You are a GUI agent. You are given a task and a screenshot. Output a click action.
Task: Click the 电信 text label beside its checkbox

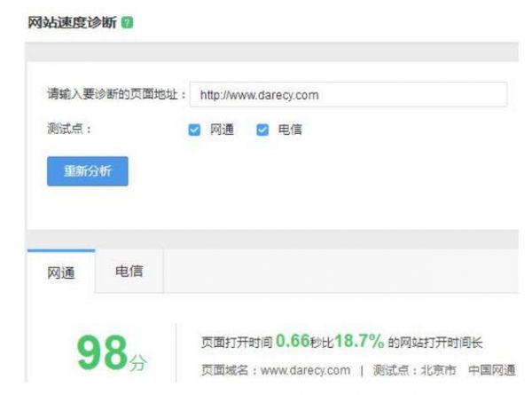[290, 130]
